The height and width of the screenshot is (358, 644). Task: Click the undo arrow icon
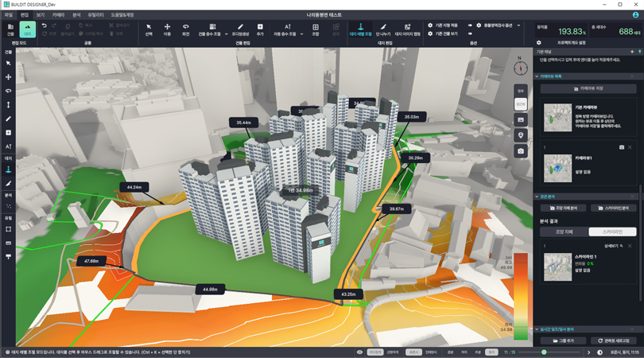tap(44, 25)
